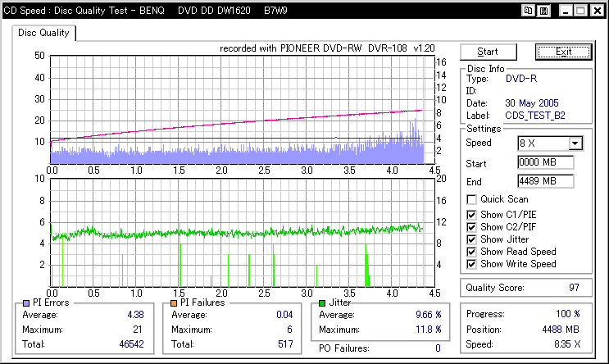The height and width of the screenshot is (364, 609).
Task: Click the PO Failures value 0
Action: click(x=439, y=348)
